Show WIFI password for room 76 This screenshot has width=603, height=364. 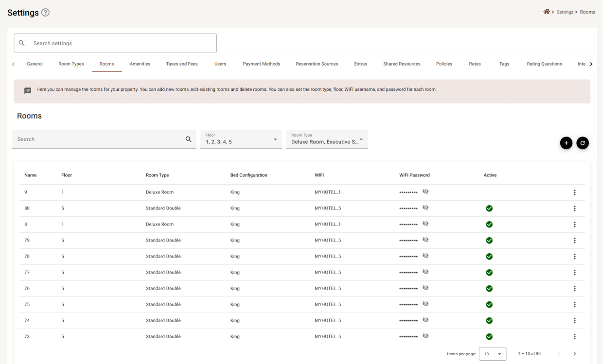tap(426, 288)
